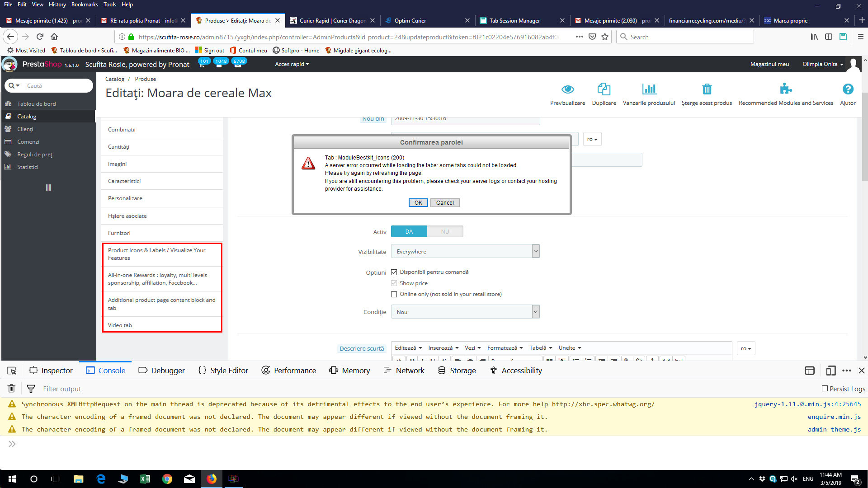Enable Persist Logs checkbox

coord(825,389)
